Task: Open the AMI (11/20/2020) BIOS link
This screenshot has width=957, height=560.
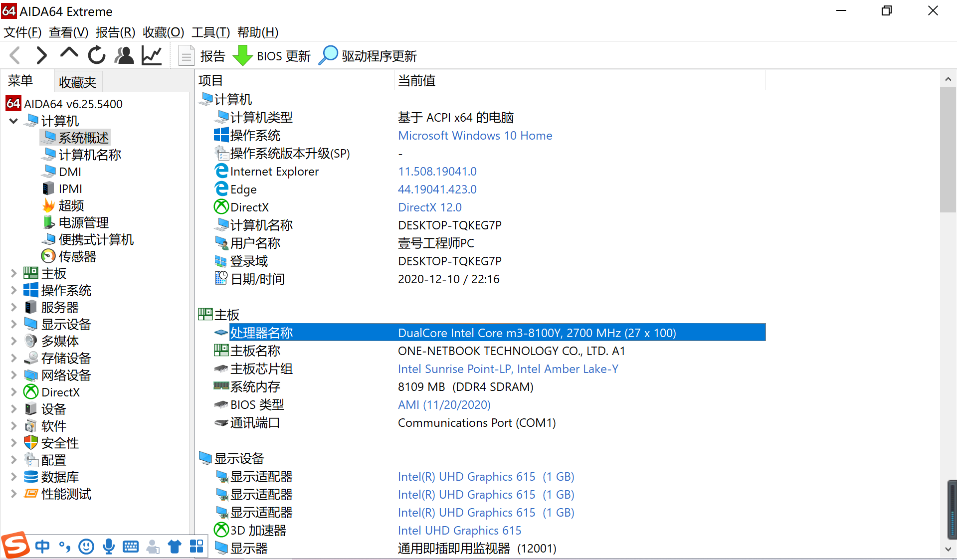Action: tap(444, 405)
